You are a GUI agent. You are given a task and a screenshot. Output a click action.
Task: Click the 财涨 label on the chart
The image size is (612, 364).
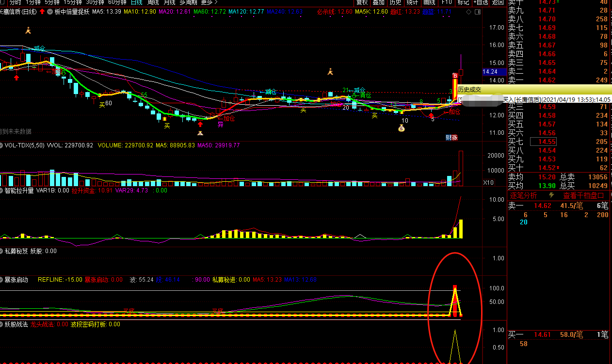451,137
